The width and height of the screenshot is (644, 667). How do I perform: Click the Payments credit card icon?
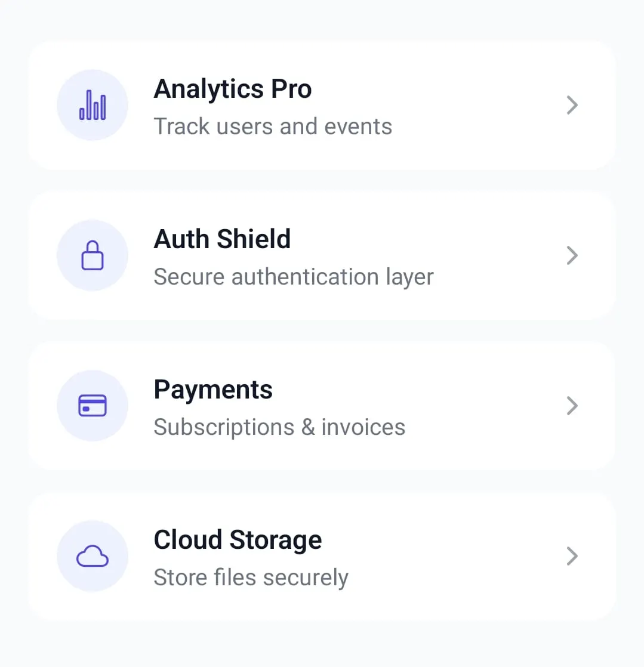[x=93, y=405]
